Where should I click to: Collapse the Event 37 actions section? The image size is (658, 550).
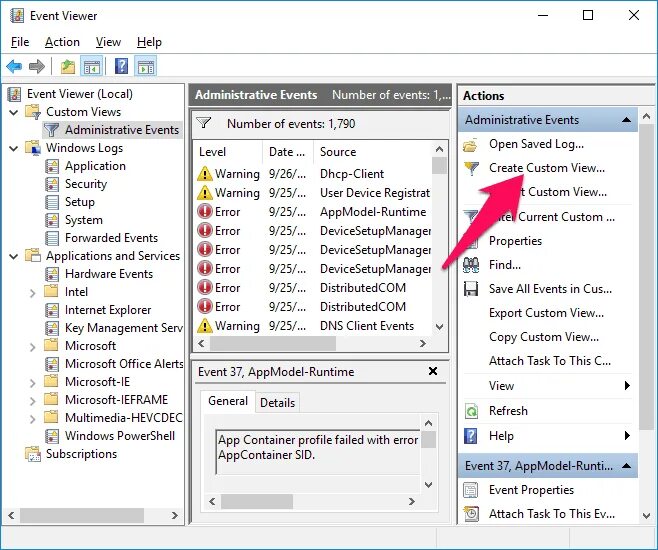click(x=627, y=466)
